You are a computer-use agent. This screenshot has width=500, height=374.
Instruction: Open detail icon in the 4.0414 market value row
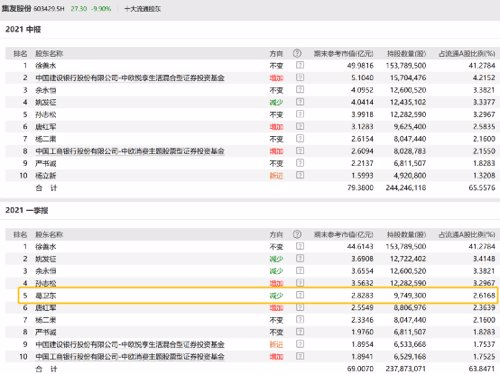[300, 102]
